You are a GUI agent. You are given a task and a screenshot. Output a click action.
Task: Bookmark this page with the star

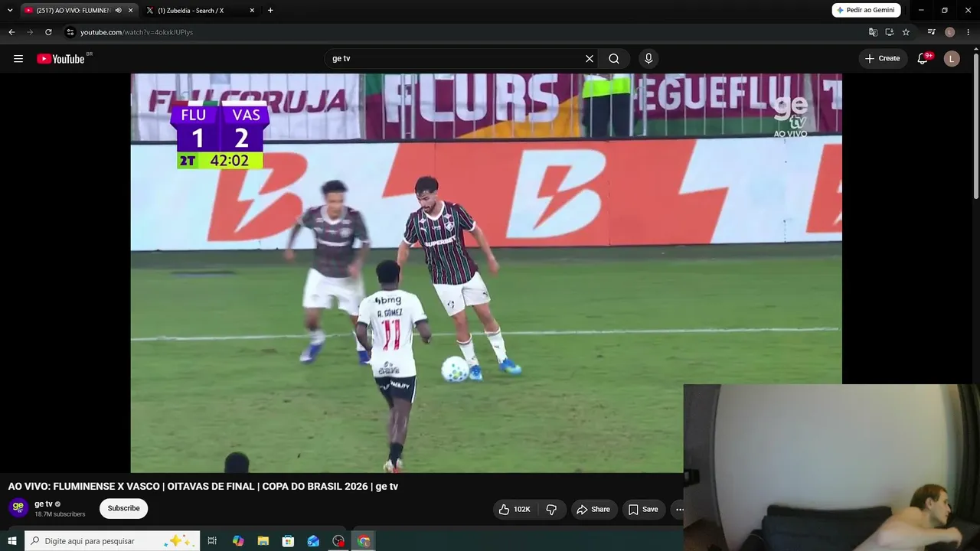click(x=906, y=32)
